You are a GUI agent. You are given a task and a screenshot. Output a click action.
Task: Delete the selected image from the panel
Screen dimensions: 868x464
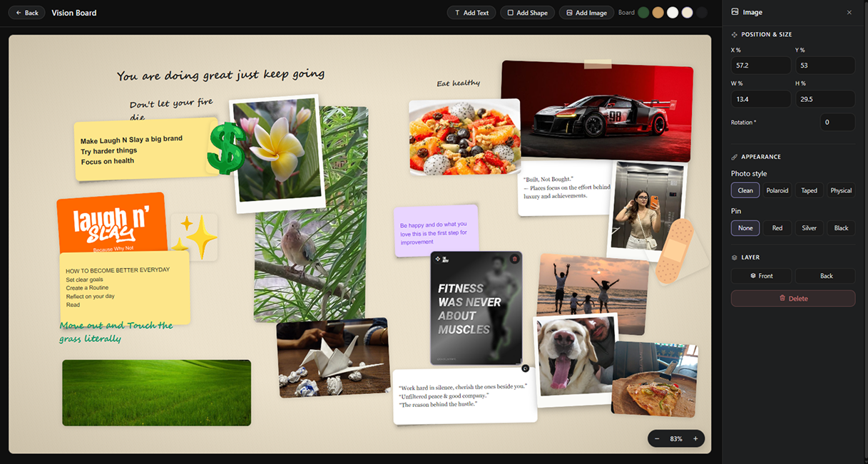point(793,298)
